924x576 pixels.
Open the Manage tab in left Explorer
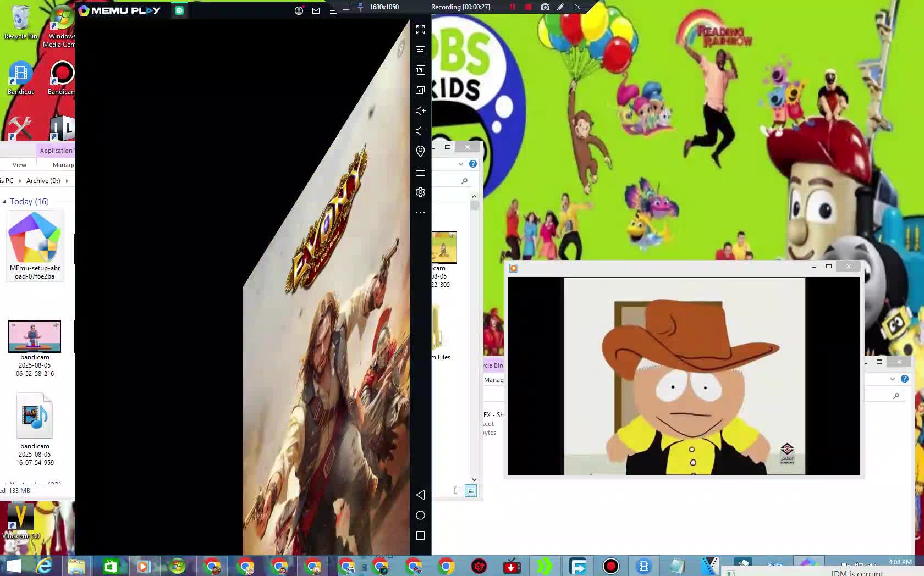click(64, 165)
